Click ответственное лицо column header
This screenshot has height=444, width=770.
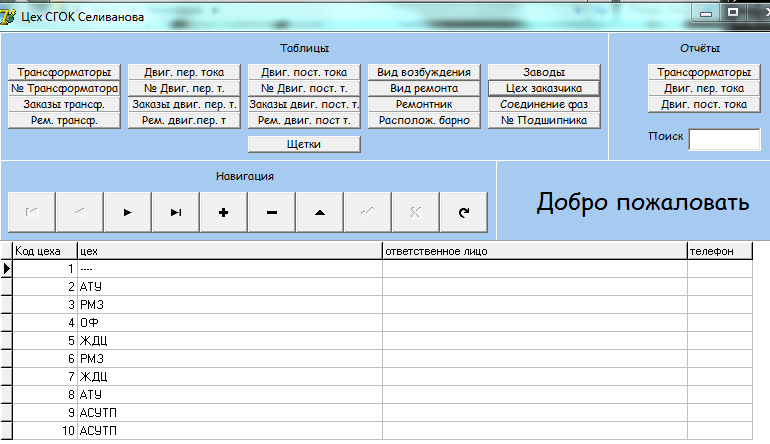click(535, 251)
